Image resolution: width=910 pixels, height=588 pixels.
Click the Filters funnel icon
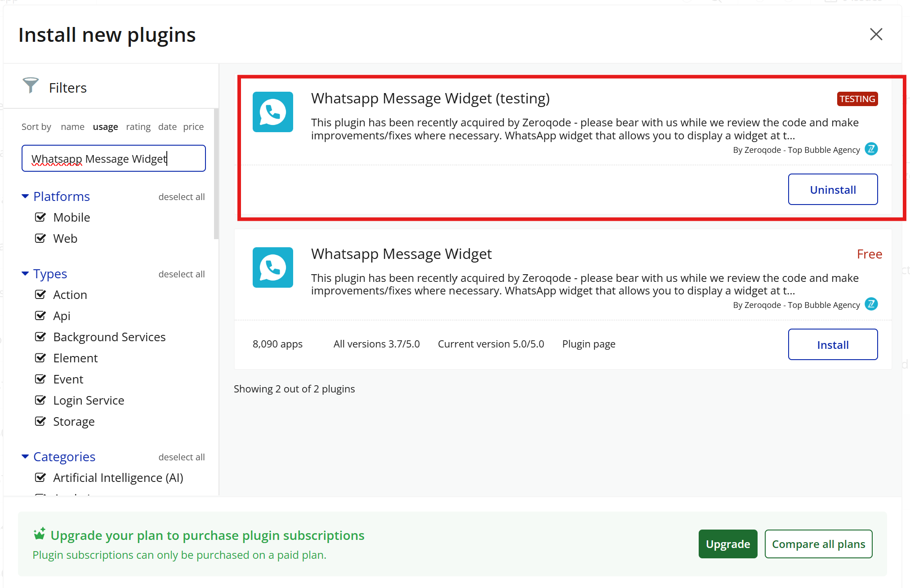pos(31,85)
